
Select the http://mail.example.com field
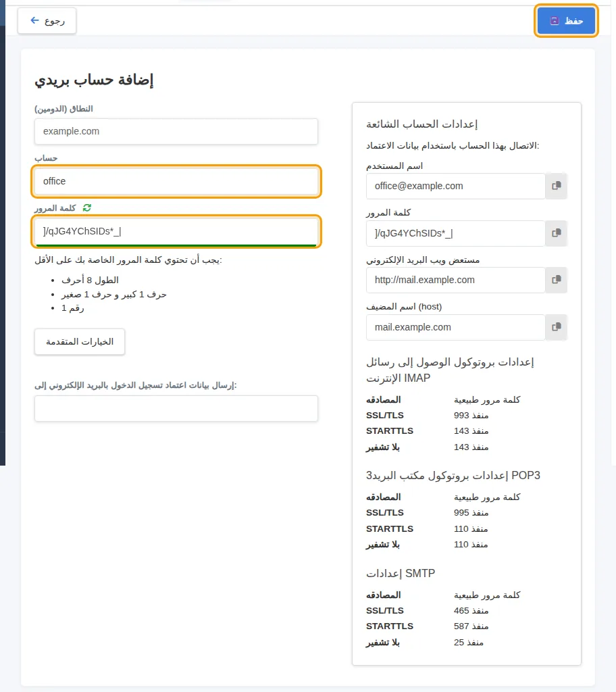[456, 280]
